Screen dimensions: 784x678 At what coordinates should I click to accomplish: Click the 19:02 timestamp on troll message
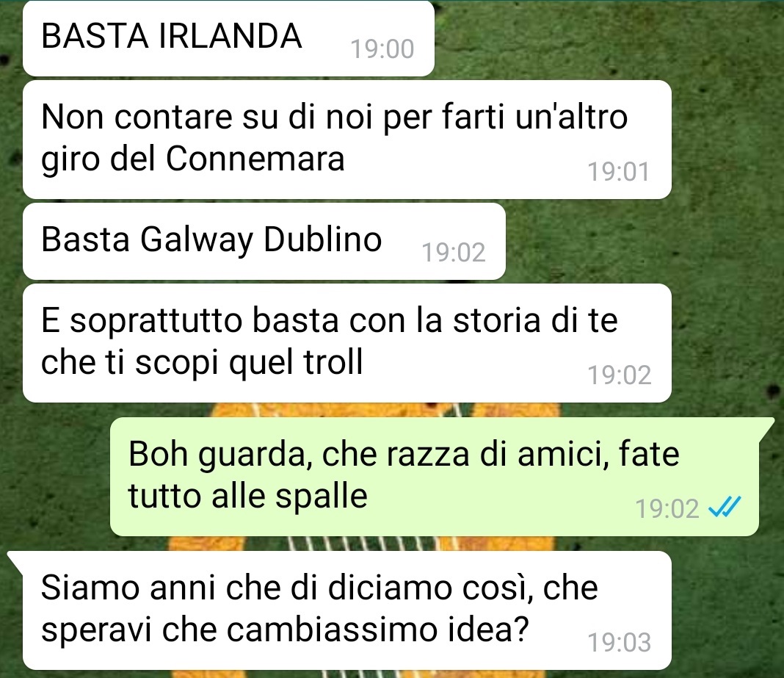[x=619, y=375]
